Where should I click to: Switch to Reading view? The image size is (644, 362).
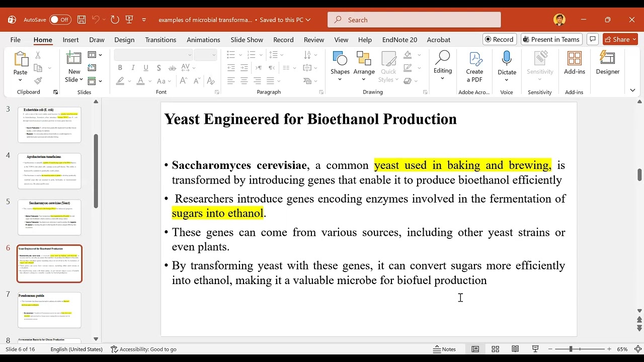(x=515, y=349)
